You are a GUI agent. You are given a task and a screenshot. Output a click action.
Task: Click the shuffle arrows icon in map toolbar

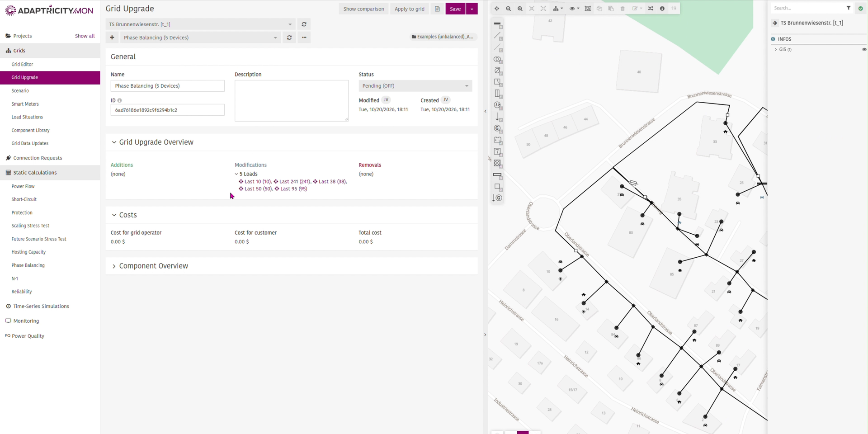click(x=651, y=9)
